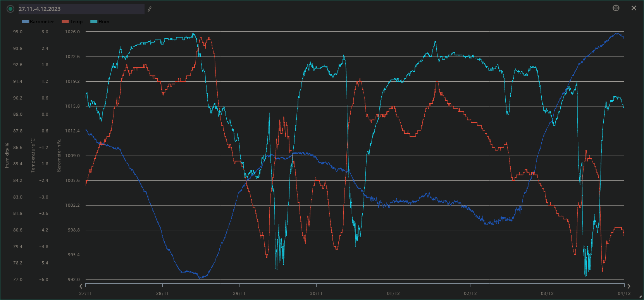Click the pencil edit icon beside title
Screen dimensions: 644x300
150,9
